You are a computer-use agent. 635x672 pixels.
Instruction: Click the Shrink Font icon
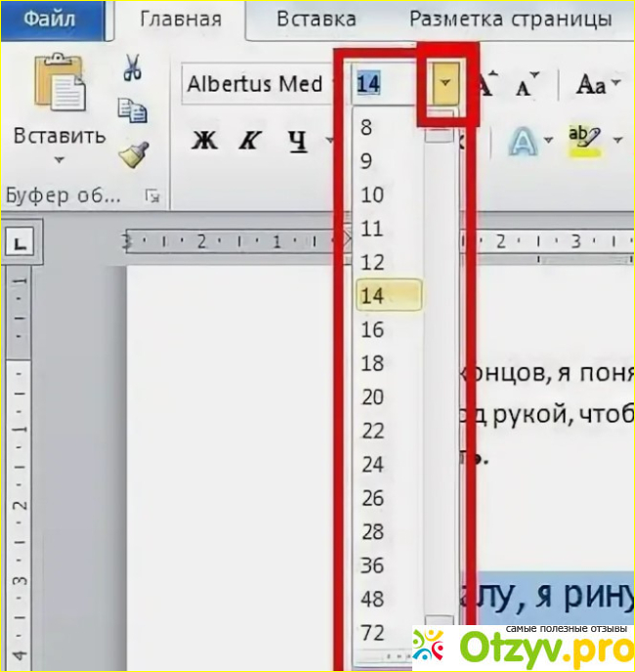point(528,85)
